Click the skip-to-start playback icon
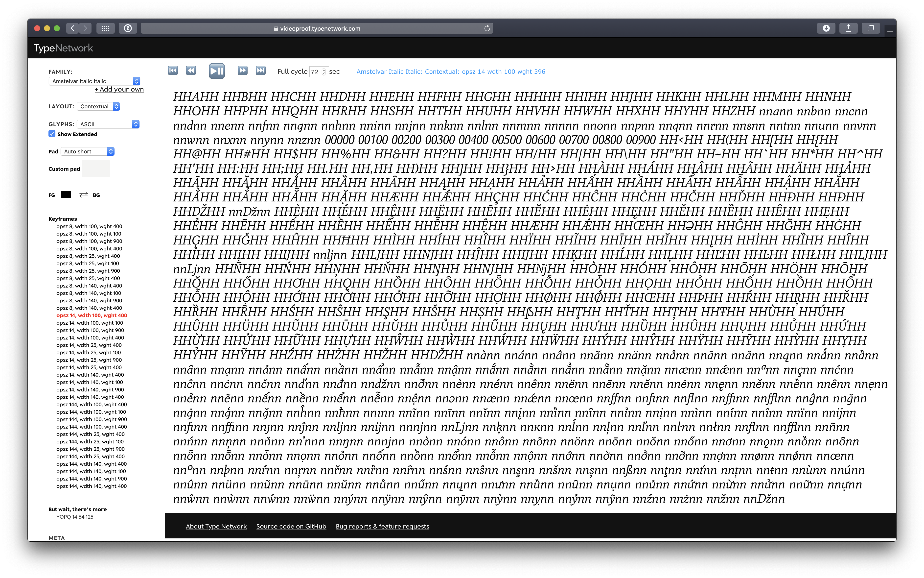The height and width of the screenshot is (578, 924). click(173, 71)
